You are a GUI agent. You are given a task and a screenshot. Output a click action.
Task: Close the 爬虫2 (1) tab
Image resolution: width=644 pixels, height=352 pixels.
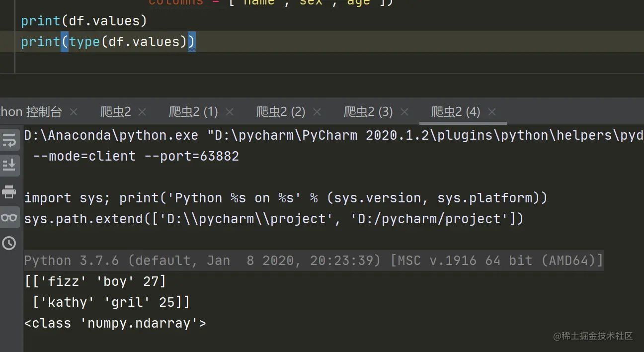tap(230, 112)
